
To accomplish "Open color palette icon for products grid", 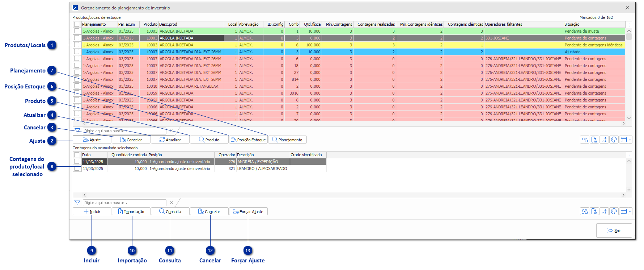I will click(614, 140).
